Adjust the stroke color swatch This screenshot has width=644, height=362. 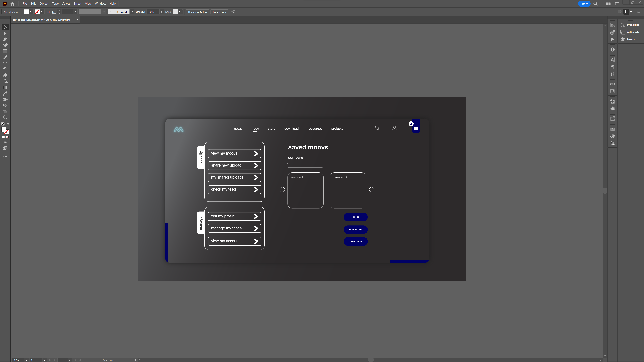38,12
